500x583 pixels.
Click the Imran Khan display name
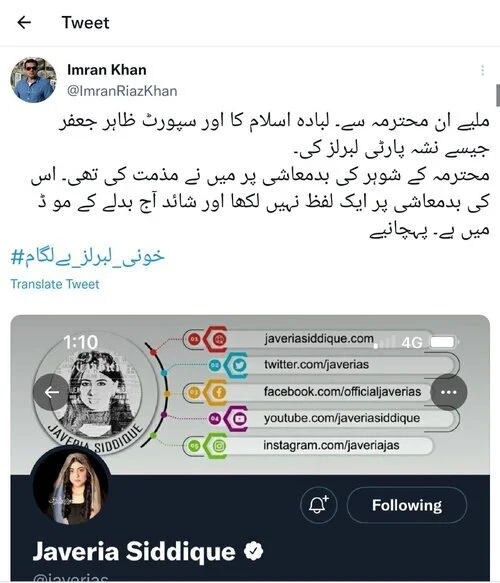pyautogui.click(x=107, y=70)
